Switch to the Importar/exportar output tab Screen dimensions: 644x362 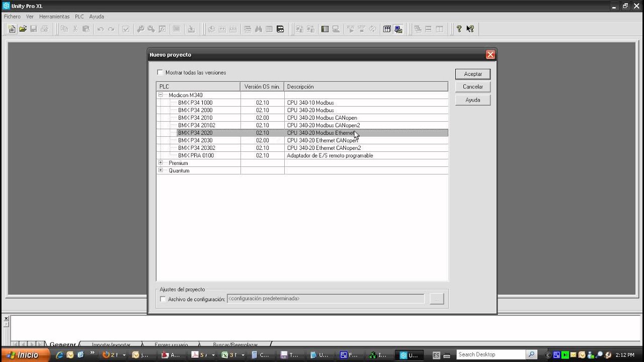[111, 345]
